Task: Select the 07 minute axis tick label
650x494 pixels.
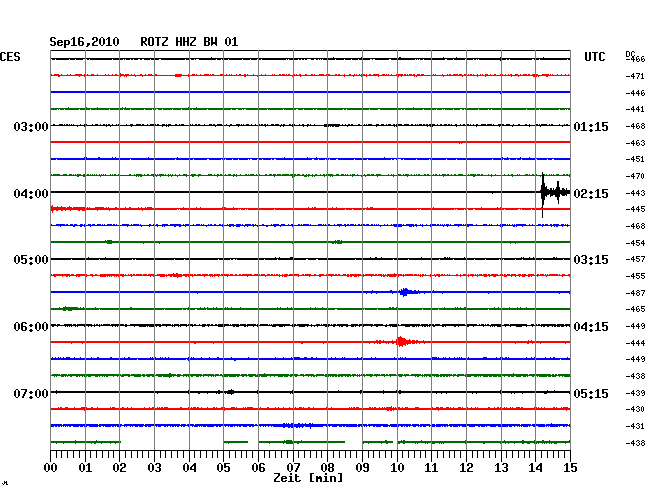Action: tap(293, 467)
